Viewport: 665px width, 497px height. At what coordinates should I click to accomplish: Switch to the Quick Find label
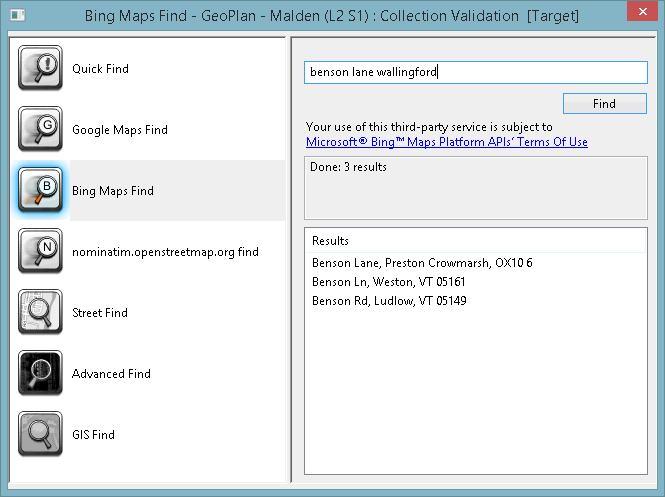click(100, 69)
